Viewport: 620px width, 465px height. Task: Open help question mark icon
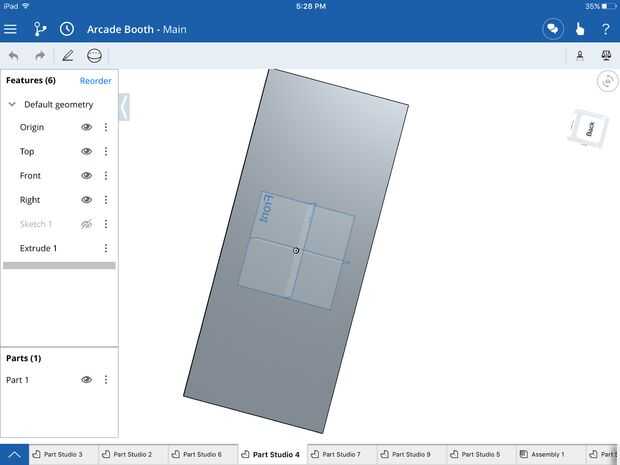click(605, 29)
